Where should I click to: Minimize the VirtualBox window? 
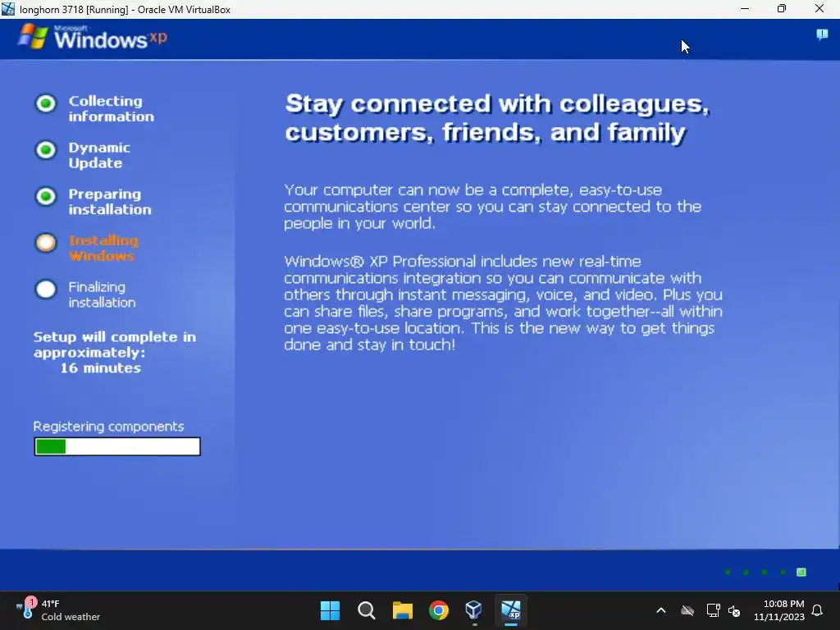click(x=745, y=8)
